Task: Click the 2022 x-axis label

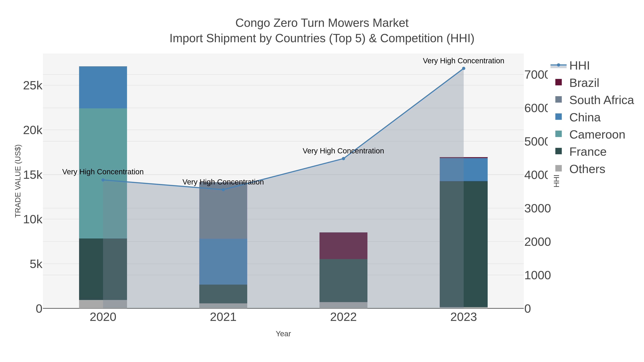Action: pyautogui.click(x=343, y=317)
